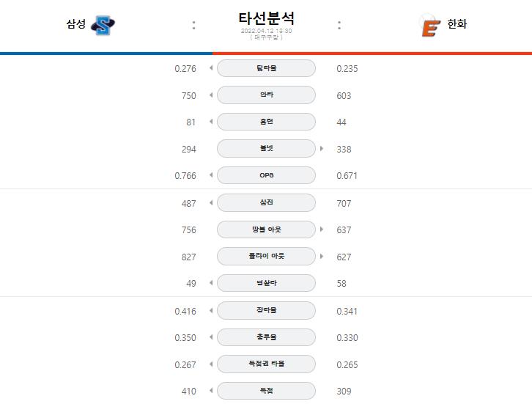
Task: Click the Samsung Lions team logo
Action: tap(103, 25)
